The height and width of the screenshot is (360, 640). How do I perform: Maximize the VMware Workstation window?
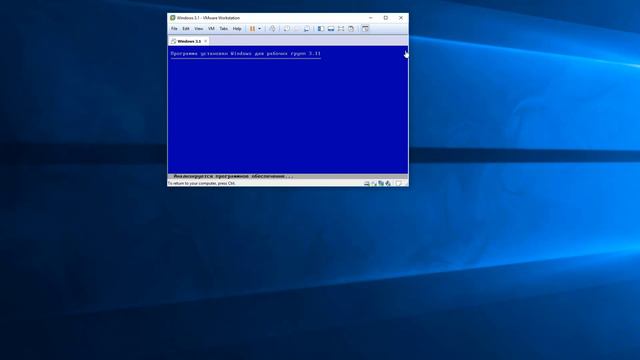pos(386,18)
